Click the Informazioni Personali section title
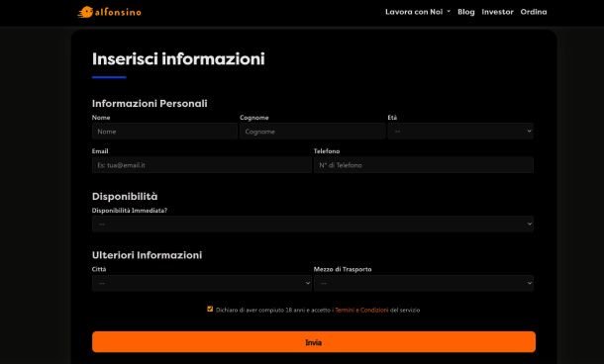The height and width of the screenshot is (364, 604). point(150,104)
